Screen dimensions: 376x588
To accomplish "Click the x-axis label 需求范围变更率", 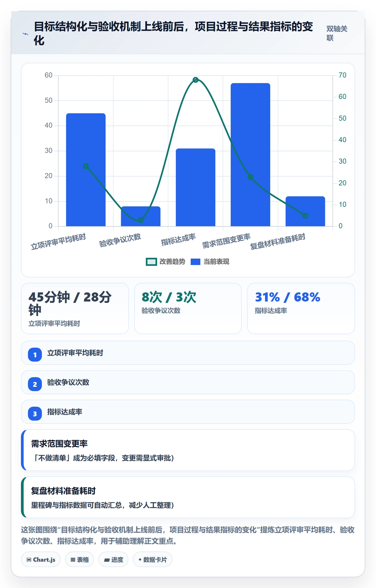I will 226,241.
